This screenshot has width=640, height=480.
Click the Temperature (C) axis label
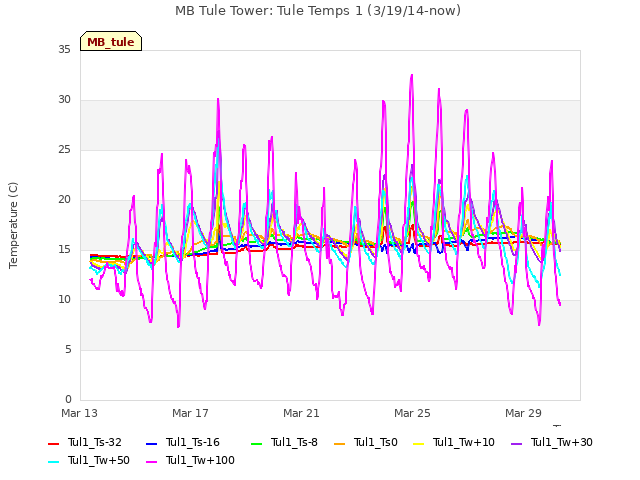(x=13, y=225)
